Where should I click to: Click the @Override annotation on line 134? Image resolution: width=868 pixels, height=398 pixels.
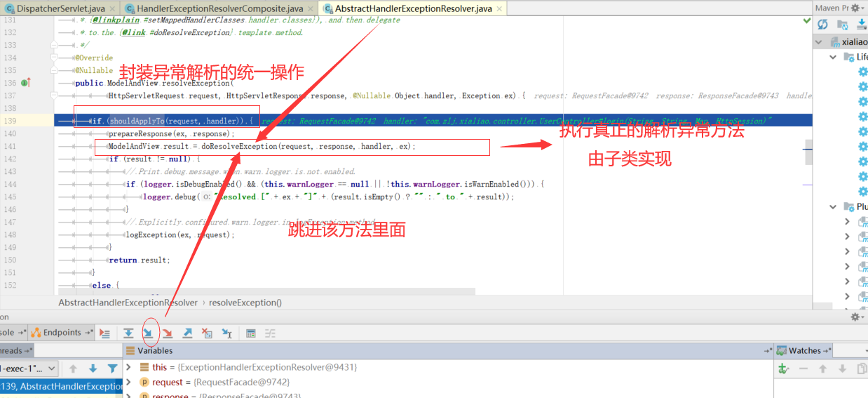(94, 58)
